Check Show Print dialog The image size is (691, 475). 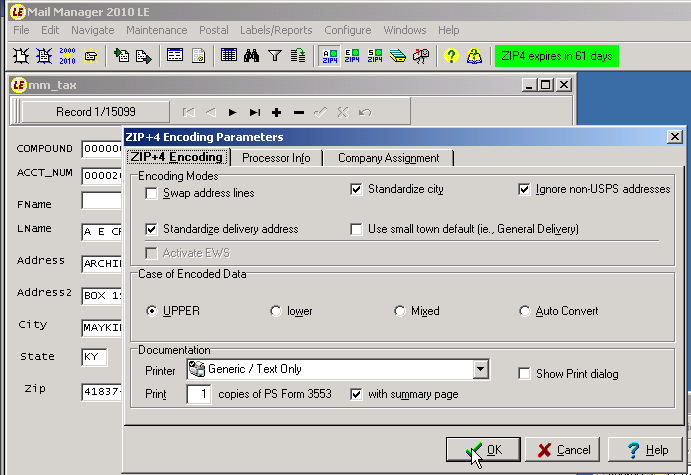coord(524,374)
